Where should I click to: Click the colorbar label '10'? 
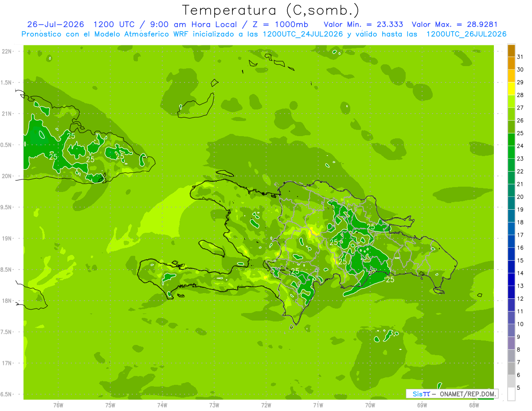(x=520, y=324)
